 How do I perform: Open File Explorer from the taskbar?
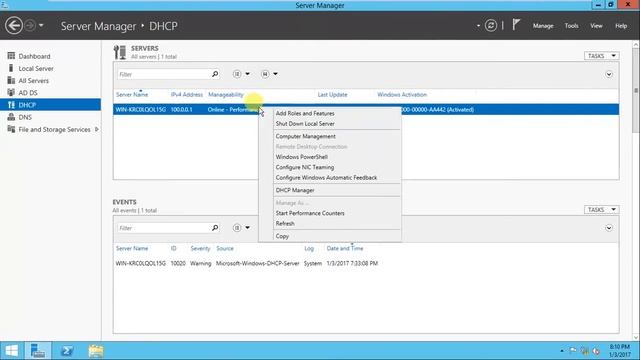pyautogui.click(x=96, y=351)
